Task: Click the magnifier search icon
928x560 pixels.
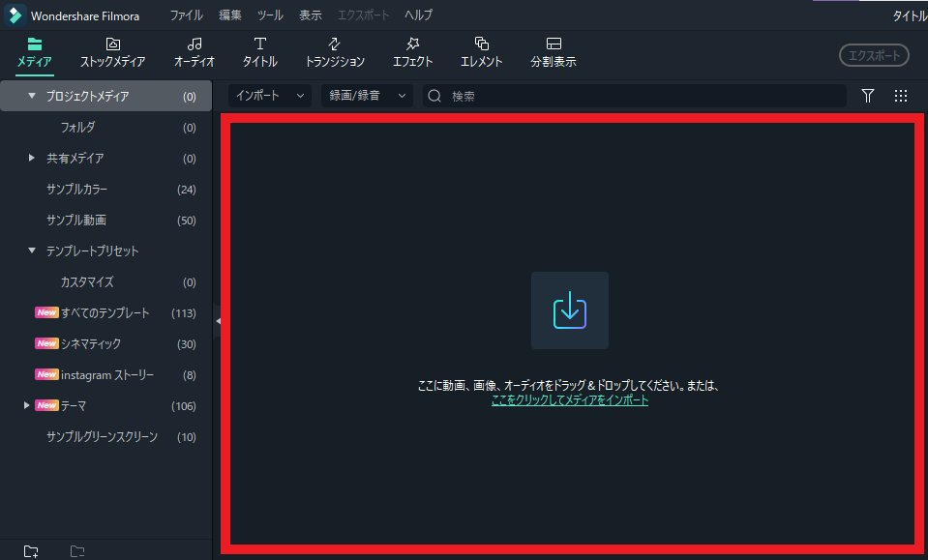Action: click(x=434, y=96)
